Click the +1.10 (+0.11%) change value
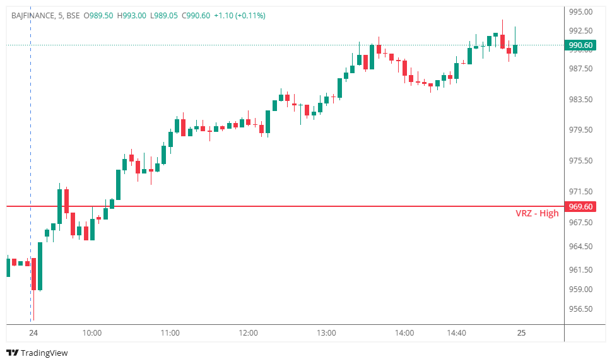Screen dimensions: 612x364 pyautogui.click(x=240, y=16)
